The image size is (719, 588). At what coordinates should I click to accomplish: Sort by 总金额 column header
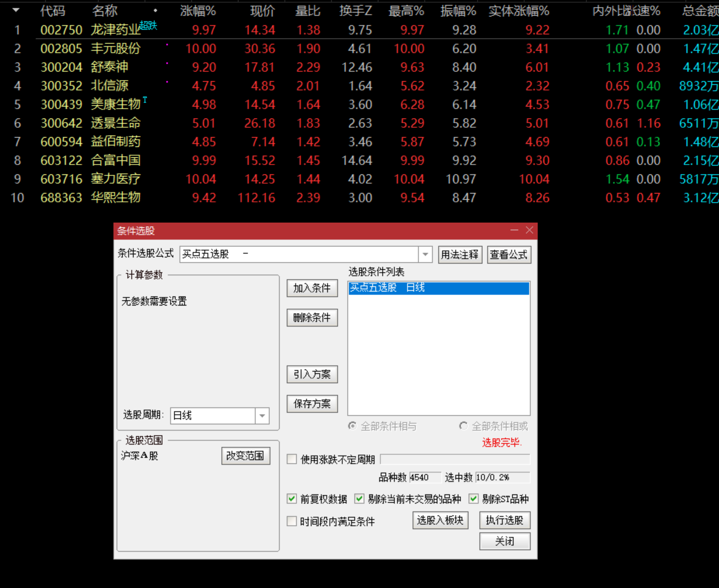pos(700,10)
